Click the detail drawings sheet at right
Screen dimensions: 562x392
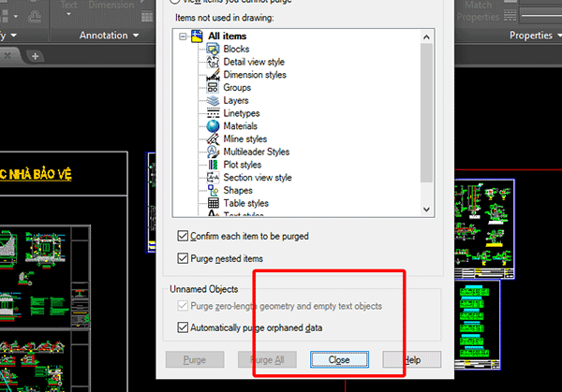click(484, 229)
